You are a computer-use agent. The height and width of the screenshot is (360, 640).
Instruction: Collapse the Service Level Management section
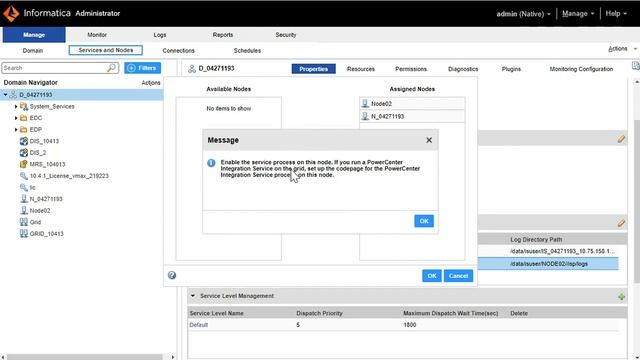coord(193,296)
